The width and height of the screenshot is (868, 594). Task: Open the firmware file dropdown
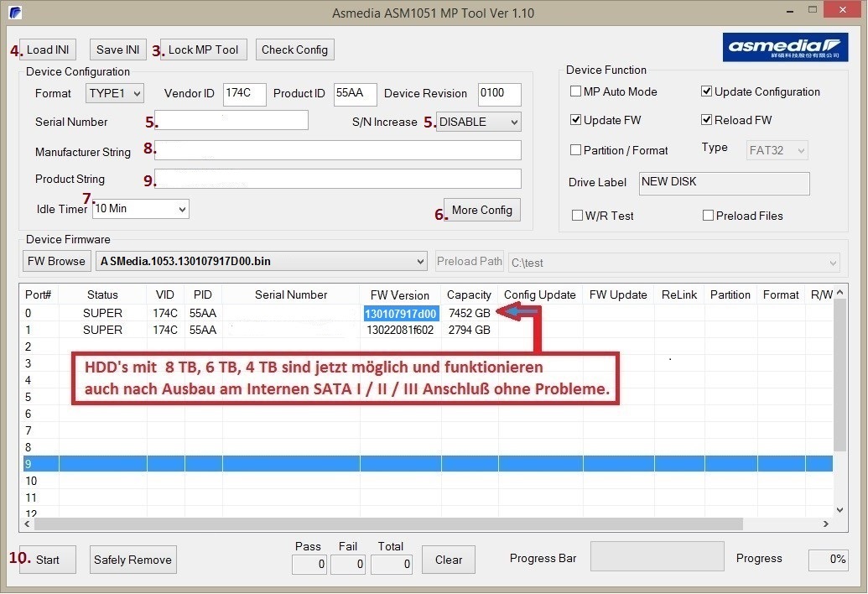click(x=262, y=261)
